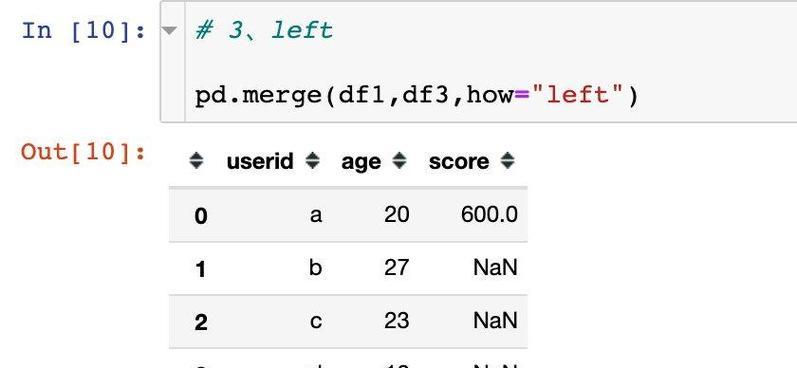Click the userid column header text
This screenshot has width=797, height=368.
tap(260, 162)
